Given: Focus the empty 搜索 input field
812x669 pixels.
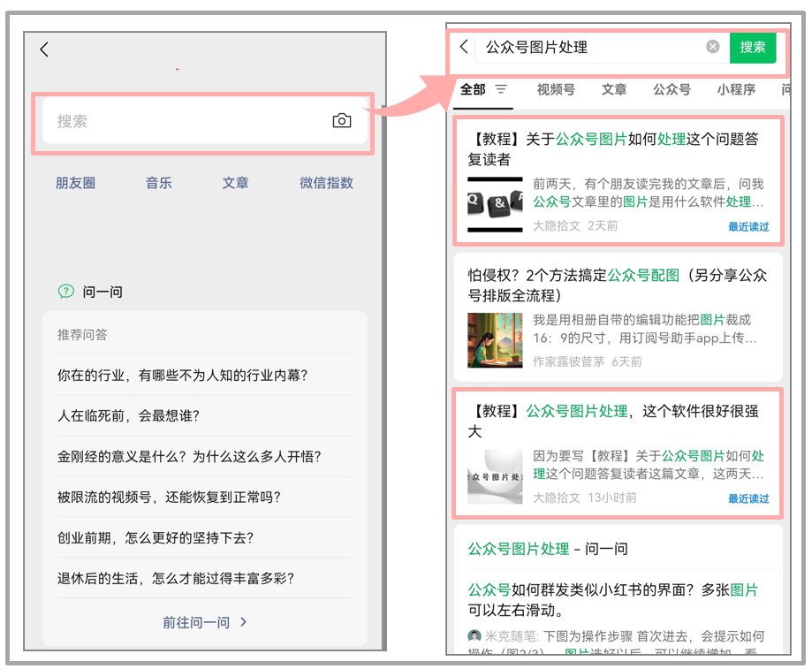Looking at the screenshot, I should pyautogui.click(x=205, y=121).
